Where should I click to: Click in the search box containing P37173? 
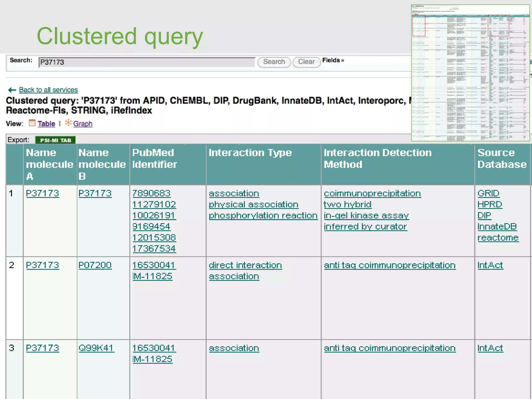click(147, 62)
